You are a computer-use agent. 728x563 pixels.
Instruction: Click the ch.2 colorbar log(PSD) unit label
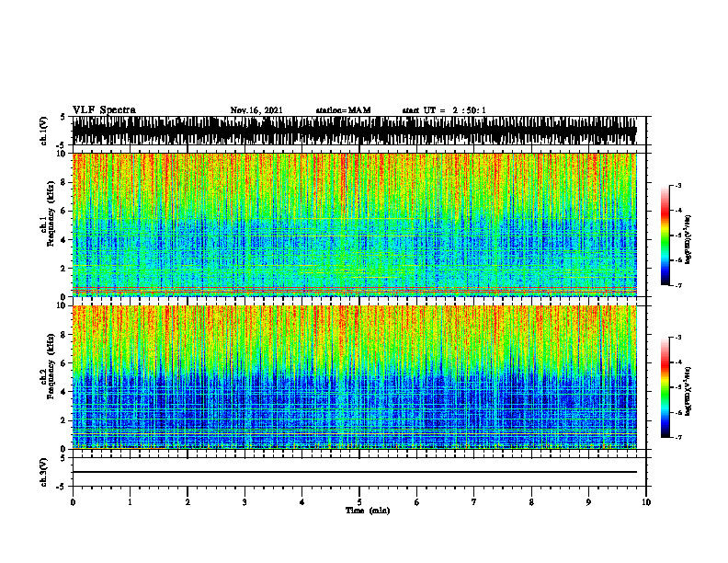688,391
